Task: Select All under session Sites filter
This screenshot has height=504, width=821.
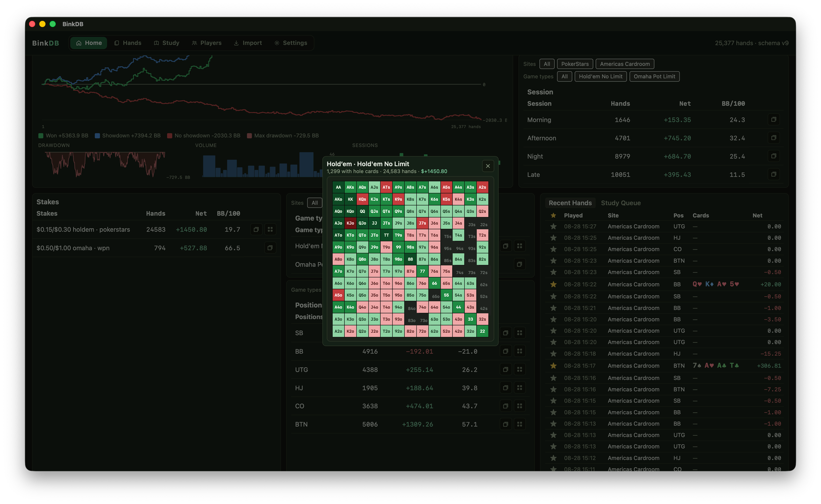Action: (547, 64)
